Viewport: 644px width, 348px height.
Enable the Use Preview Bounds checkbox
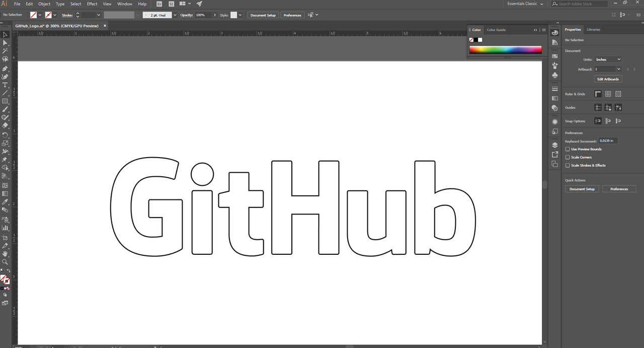568,149
